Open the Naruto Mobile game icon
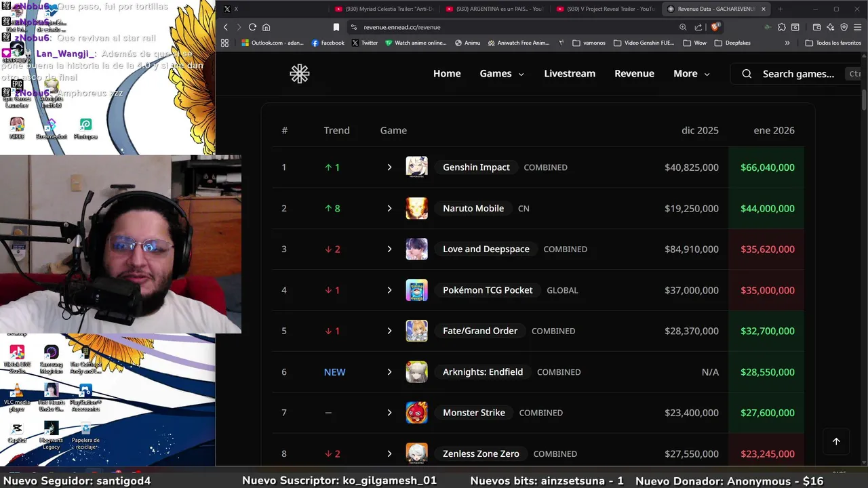868x488 pixels. point(416,208)
